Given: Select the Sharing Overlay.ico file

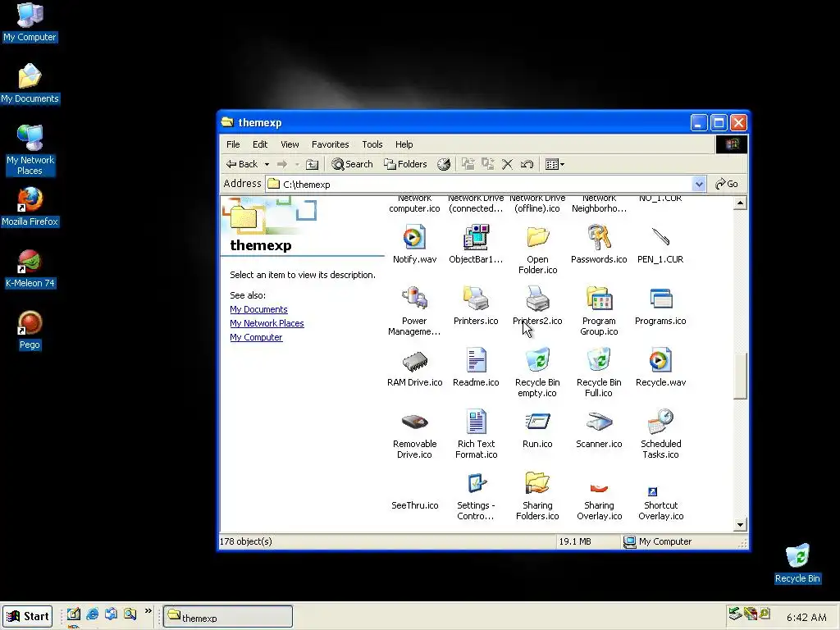Looking at the screenshot, I should [x=599, y=488].
